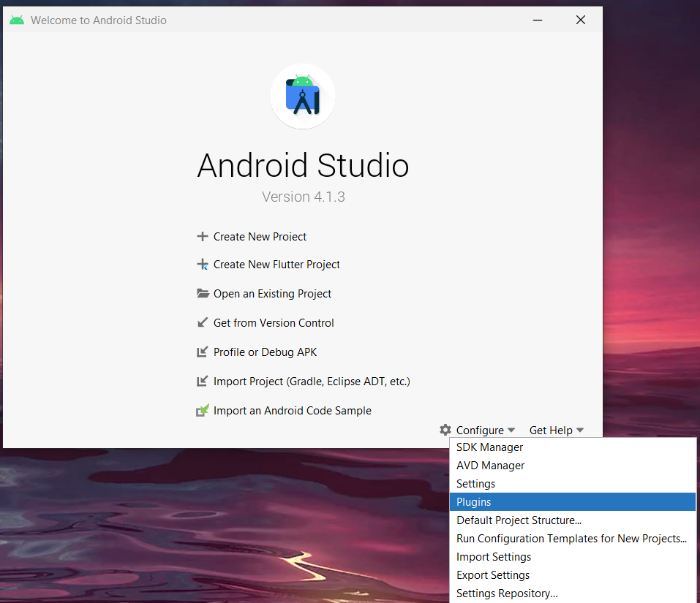Choose Settings in the Configure menu
700x603 pixels.
tap(572, 483)
